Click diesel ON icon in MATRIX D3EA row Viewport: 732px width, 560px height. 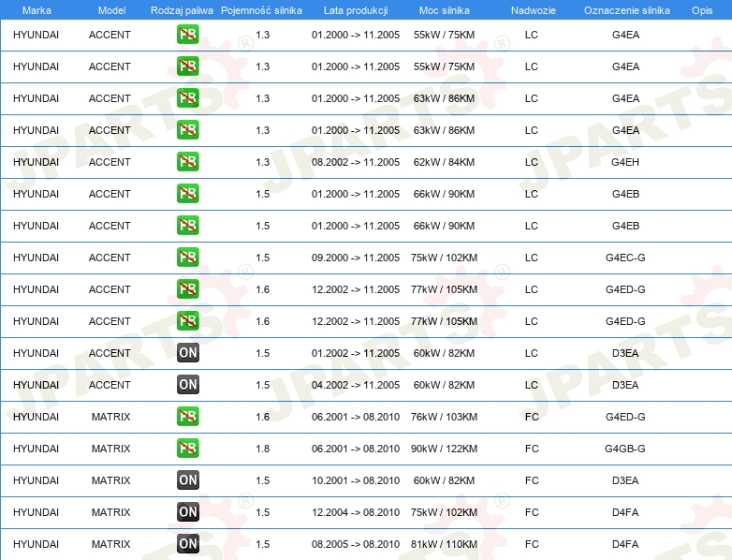[x=187, y=479]
